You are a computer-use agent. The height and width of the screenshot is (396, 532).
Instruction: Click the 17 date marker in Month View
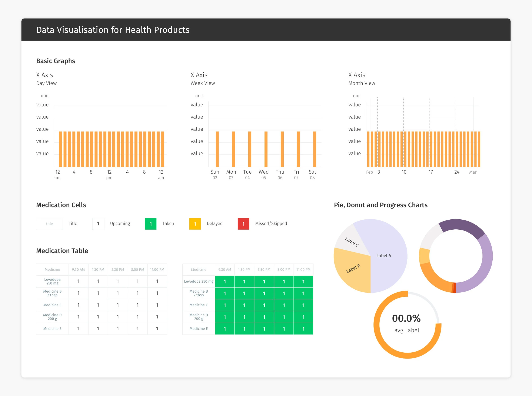pos(430,172)
